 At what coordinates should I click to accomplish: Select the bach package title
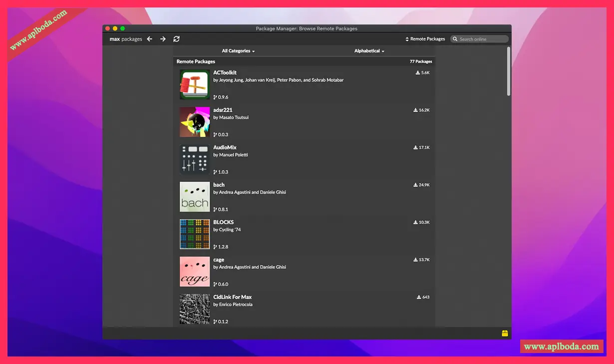coord(219,185)
